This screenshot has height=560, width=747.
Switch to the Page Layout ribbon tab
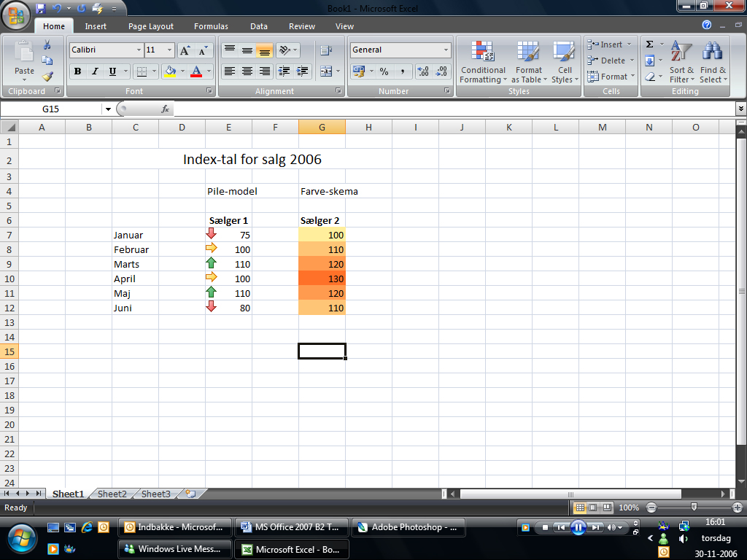click(151, 26)
